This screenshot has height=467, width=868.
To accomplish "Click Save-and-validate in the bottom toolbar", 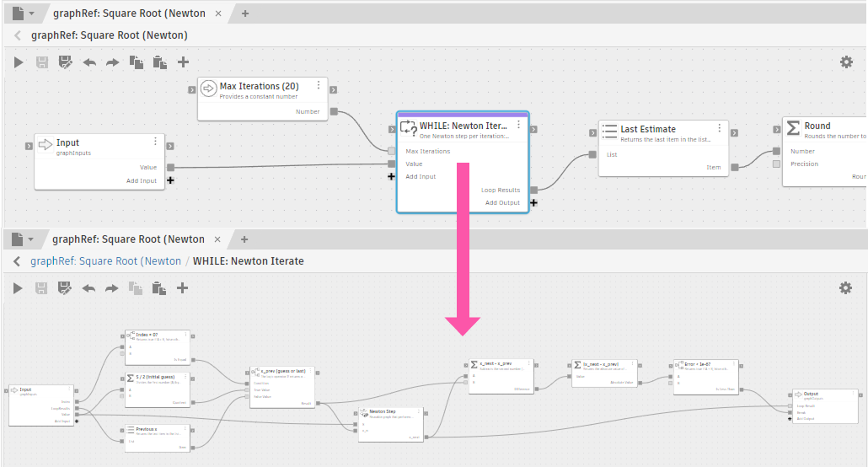I will coord(64,288).
